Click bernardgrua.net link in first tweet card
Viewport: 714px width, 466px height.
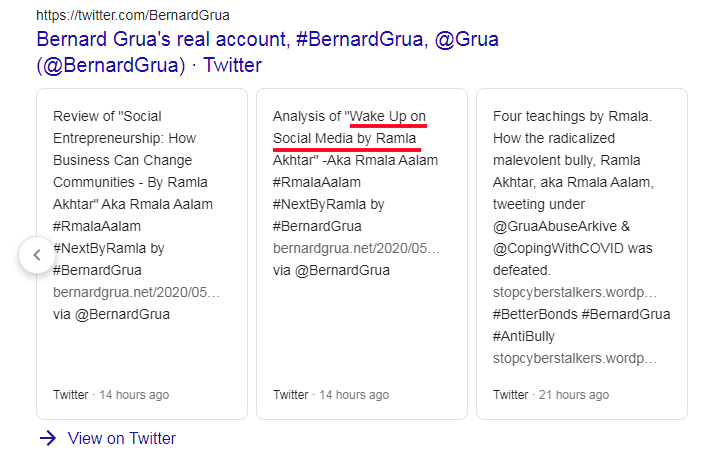pyautogui.click(x=136, y=292)
